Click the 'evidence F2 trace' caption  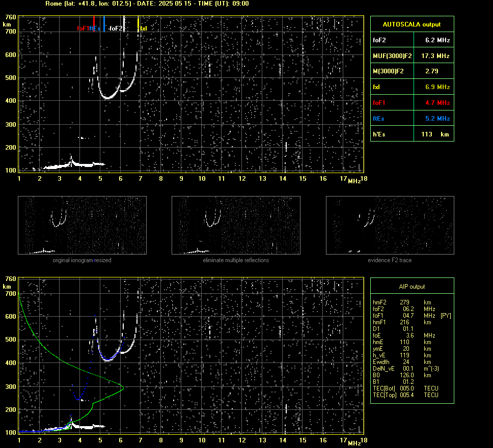click(x=390, y=260)
